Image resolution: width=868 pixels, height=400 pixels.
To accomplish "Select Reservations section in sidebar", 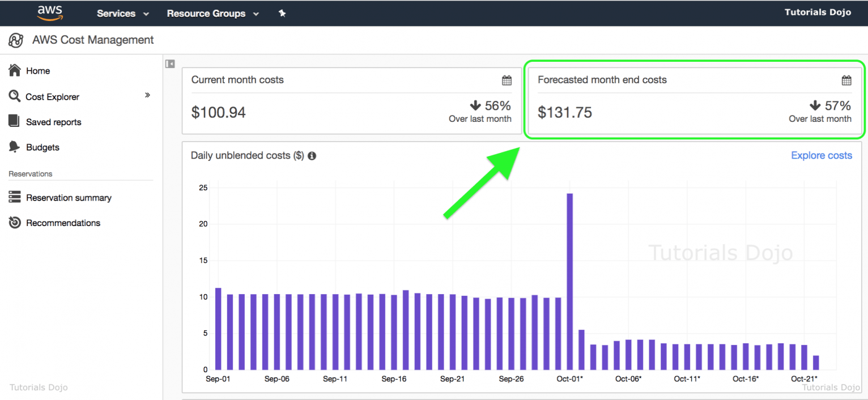I will 29,173.
